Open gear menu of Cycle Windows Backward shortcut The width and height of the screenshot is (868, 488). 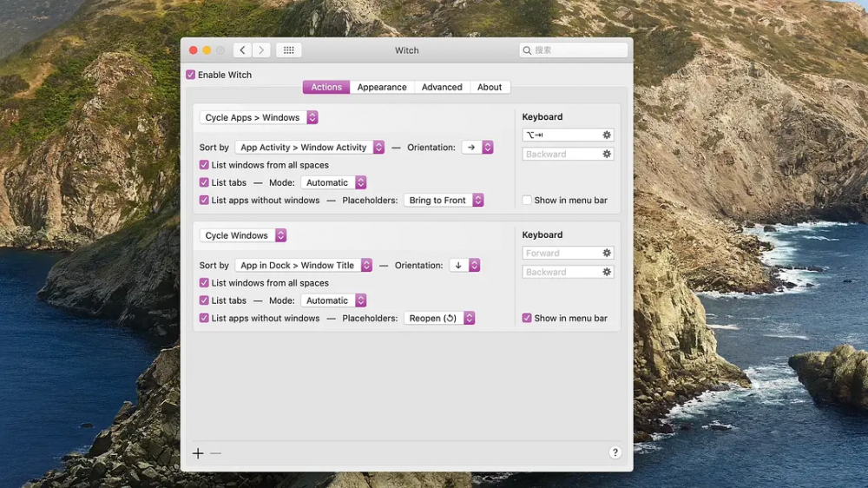coord(607,272)
